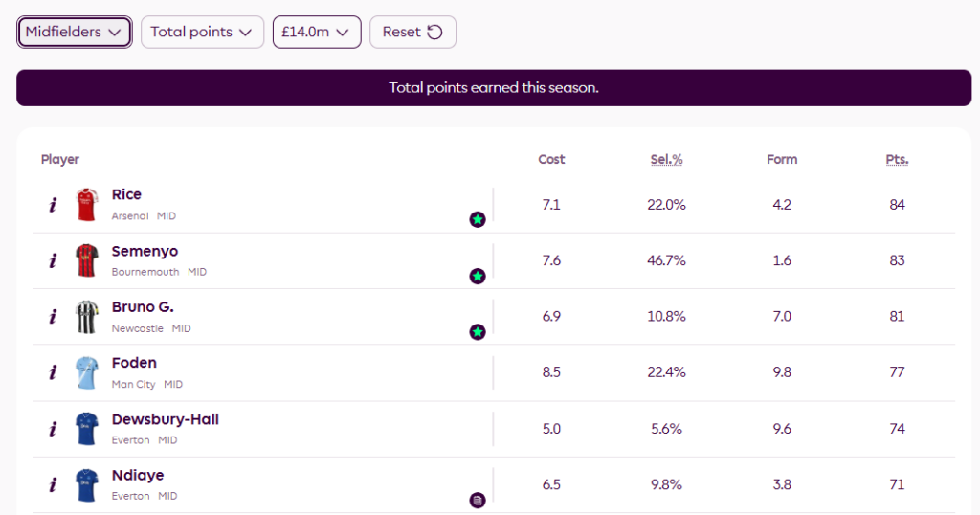Click Ndiaye's info icon

pyautogui.click(x=53, y=485)
